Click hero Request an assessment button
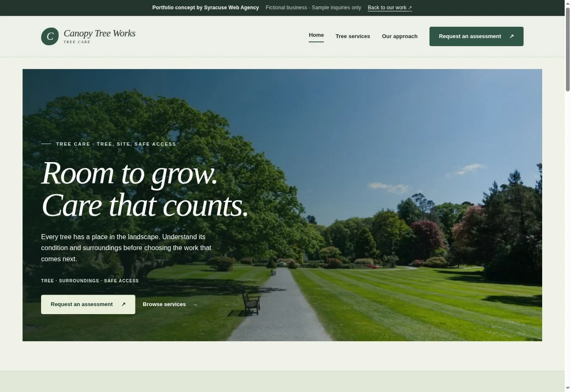The width and height of the screenshot is (571, 392). pyautogui.click(x=88, y=304)
